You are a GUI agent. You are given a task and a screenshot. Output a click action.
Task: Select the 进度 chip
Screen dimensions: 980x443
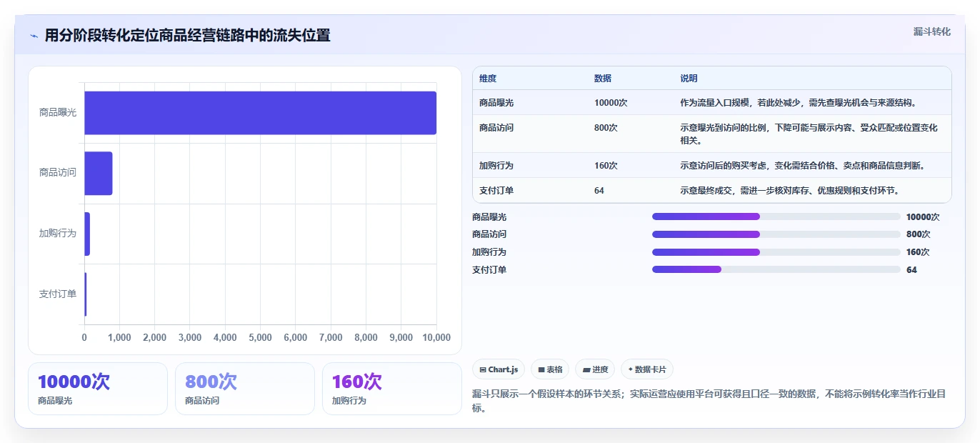pos(595,369)
